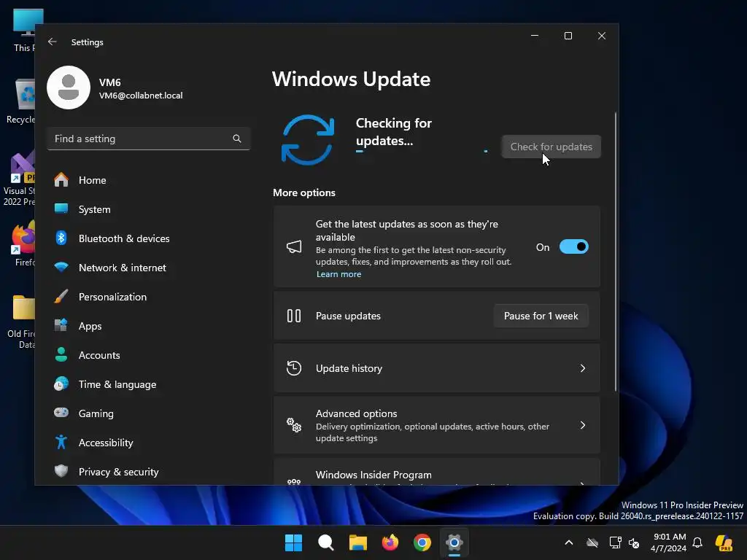Click the System monitor icon in sidebar

click(x=61, y=209)
